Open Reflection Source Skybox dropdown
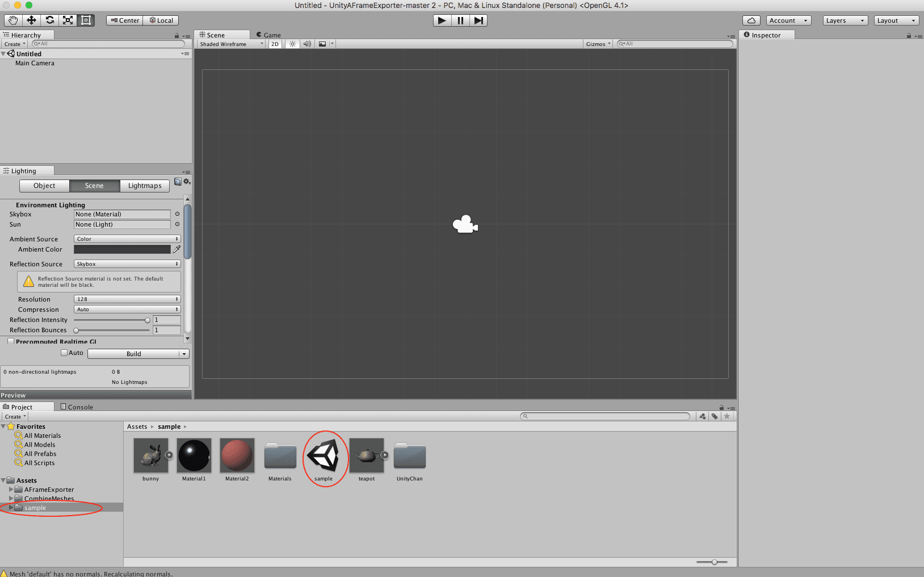924x577 pixels. [x=127, y=264]
